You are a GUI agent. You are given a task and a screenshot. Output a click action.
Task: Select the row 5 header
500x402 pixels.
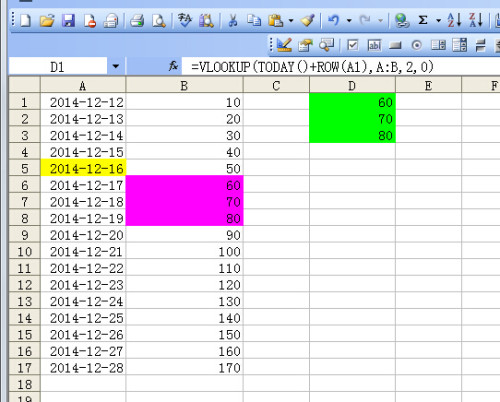point(24,168)
